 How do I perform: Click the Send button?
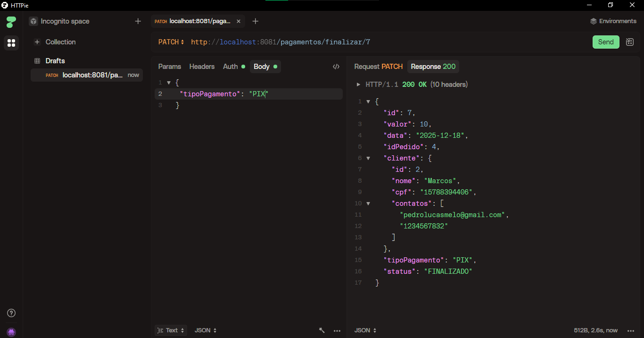click(x=605, y=42)
